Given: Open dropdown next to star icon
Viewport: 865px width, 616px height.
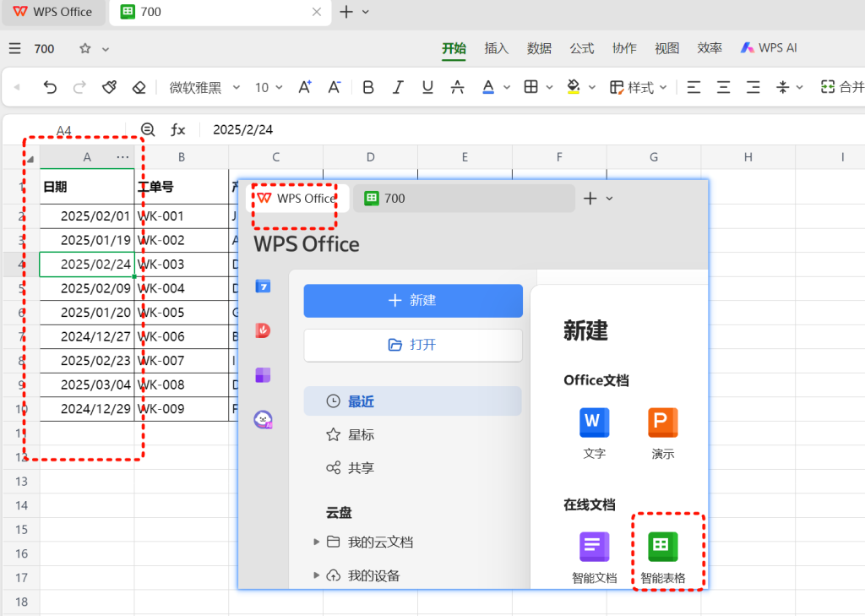Looking at the screenshot, I should coord(106,49).
